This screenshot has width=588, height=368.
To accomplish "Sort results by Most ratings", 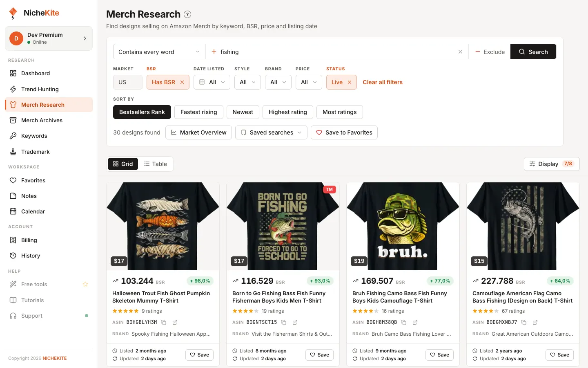I will 340,112.
